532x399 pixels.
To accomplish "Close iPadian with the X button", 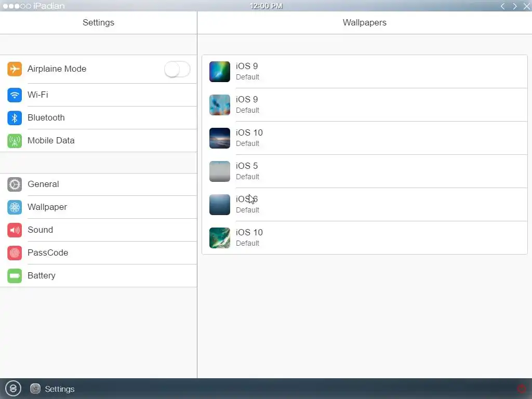I will (527, 6).
